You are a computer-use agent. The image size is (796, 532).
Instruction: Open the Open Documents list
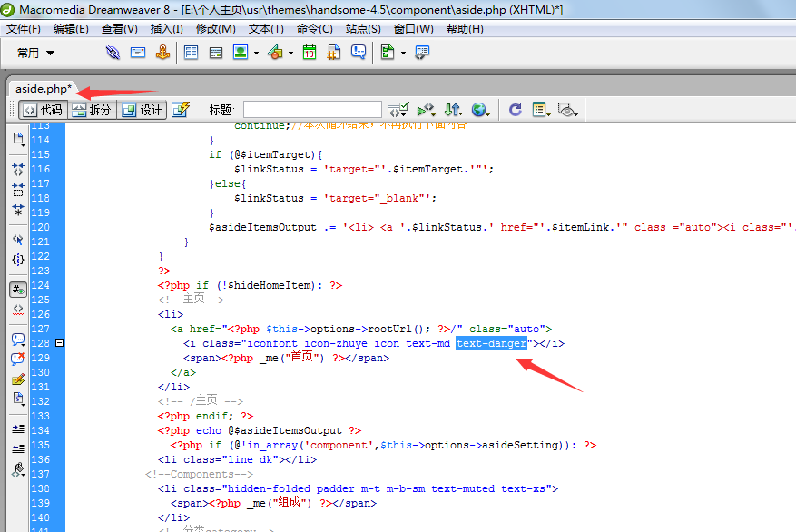(x=18, y=139)
